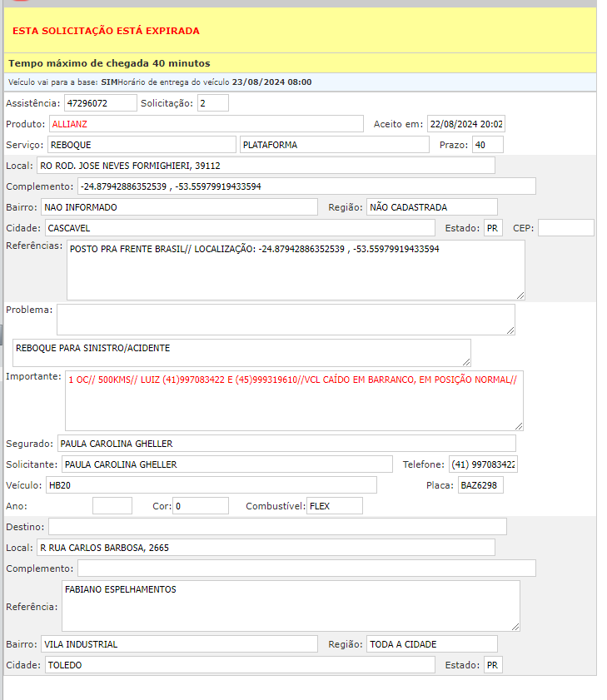607x700 pixels.
Task: Click the Cidade field containing CASCAVEL
Action: pyautogui.click(x=239, y=228)
